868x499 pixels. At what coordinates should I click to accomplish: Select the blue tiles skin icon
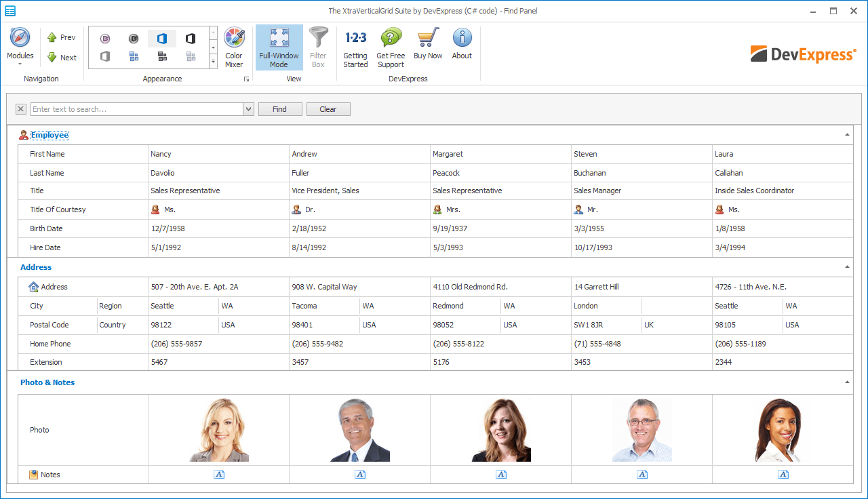pos(134,56)
